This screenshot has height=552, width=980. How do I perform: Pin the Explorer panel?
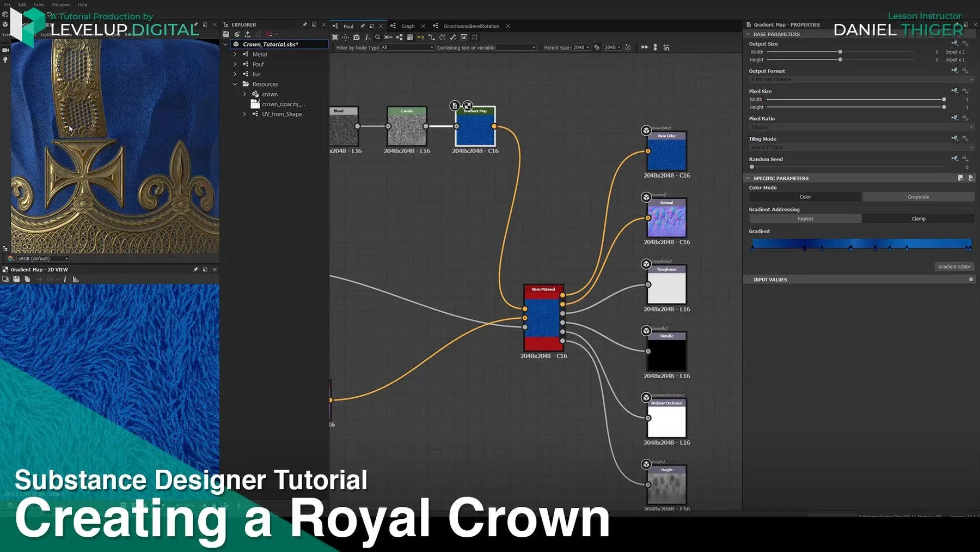pyautogui.click(x=305, y=25)
